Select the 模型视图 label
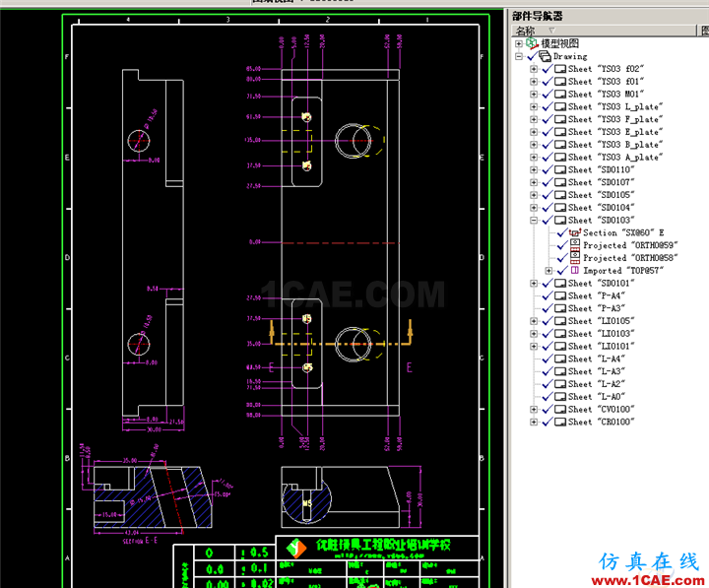Viewport: 709px width, 588px height. coord(559,43)
